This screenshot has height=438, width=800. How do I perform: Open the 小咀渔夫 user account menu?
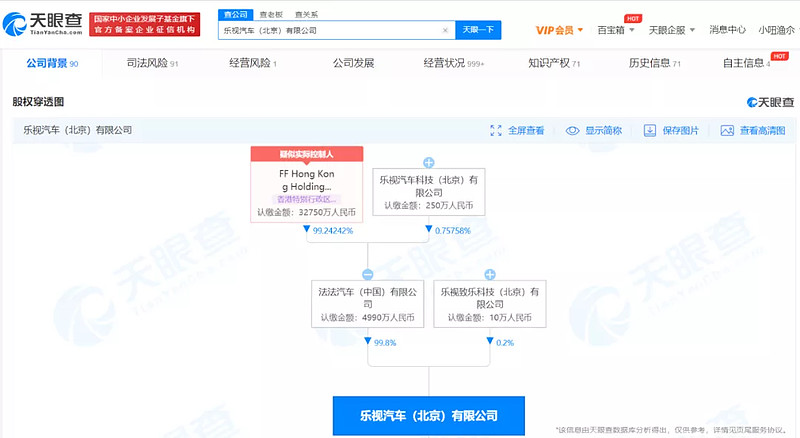pos(778,30)
